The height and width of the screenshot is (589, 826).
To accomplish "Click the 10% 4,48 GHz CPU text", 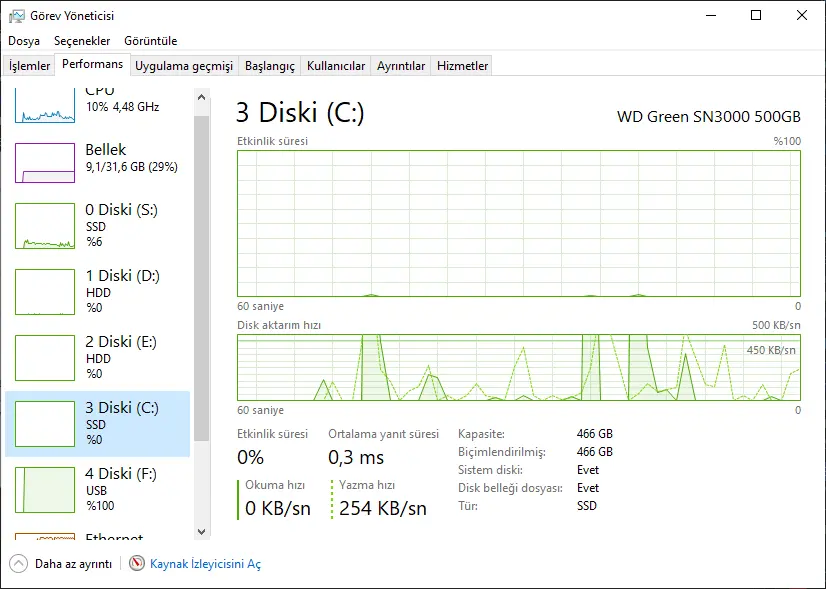I will point(122,107).
